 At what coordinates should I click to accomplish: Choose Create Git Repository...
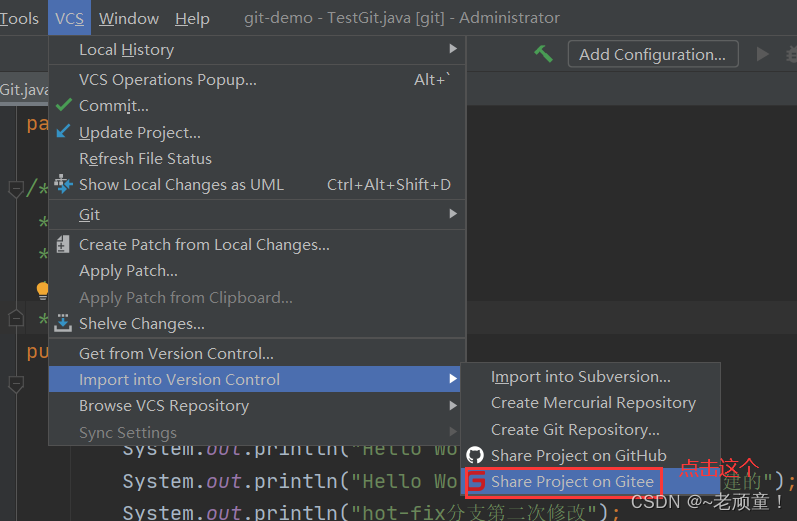591,430
